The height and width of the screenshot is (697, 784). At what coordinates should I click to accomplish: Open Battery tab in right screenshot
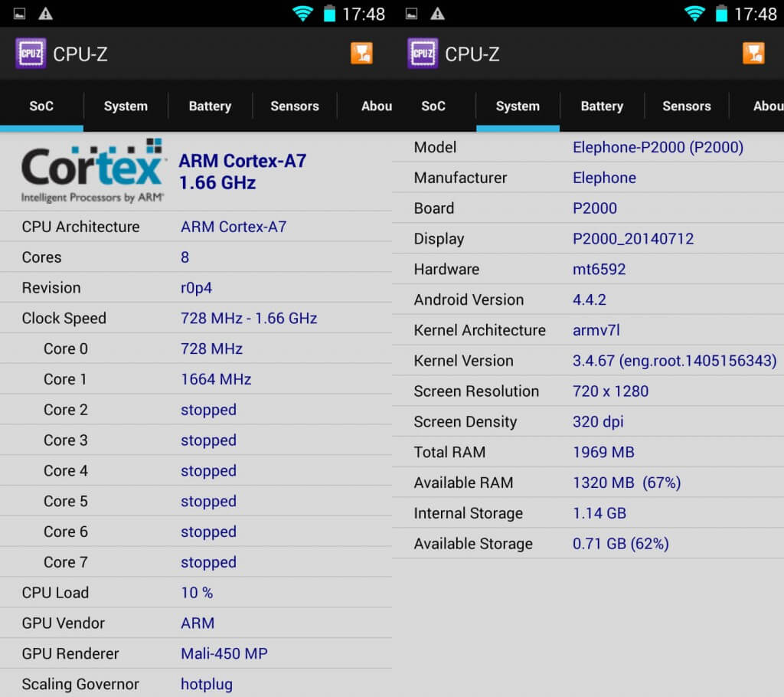click(602, 106)
